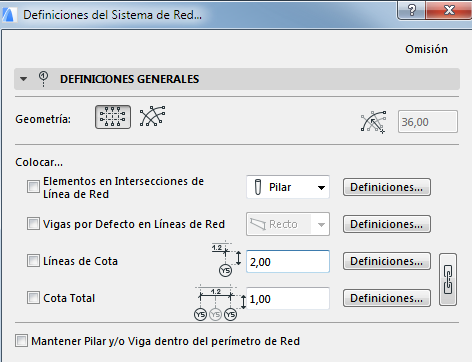Screen dimensions: 472x362
Task: Click the grid marker icon in section header
Action: point(43,79)
